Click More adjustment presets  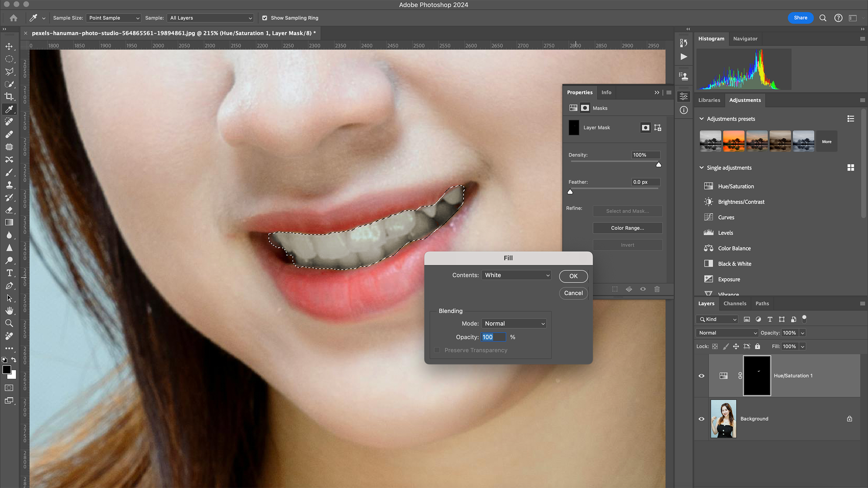click(x=826, y=141)
